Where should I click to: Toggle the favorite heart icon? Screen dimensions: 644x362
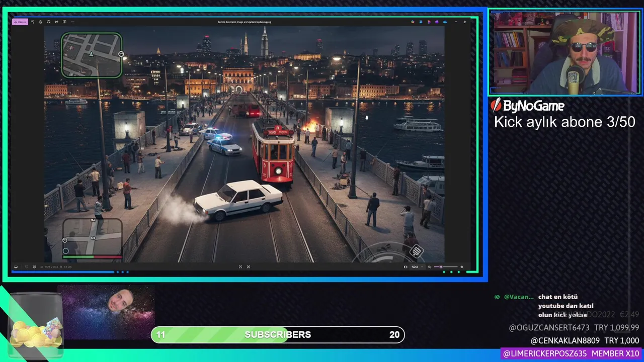(27, 267)
